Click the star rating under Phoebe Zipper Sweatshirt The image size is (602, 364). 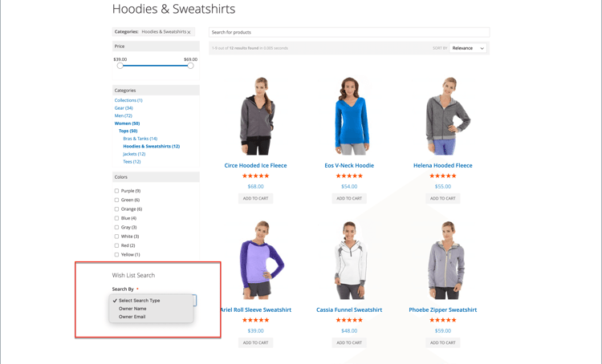tap(442, 320)
